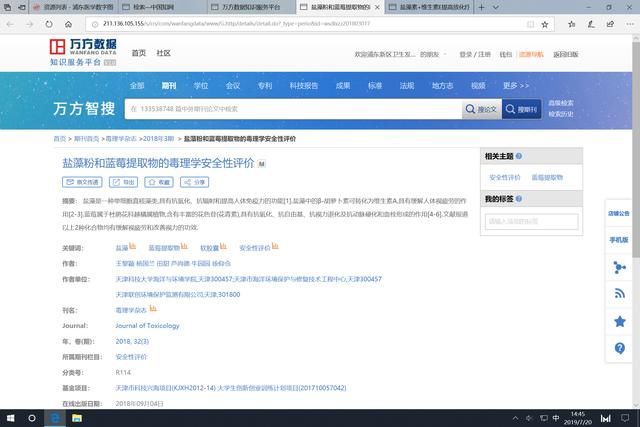Click the RSS feed icon in sidebar
Image resolution: width=640 pixels, height=427 pixels.
(x=620, y=293)
